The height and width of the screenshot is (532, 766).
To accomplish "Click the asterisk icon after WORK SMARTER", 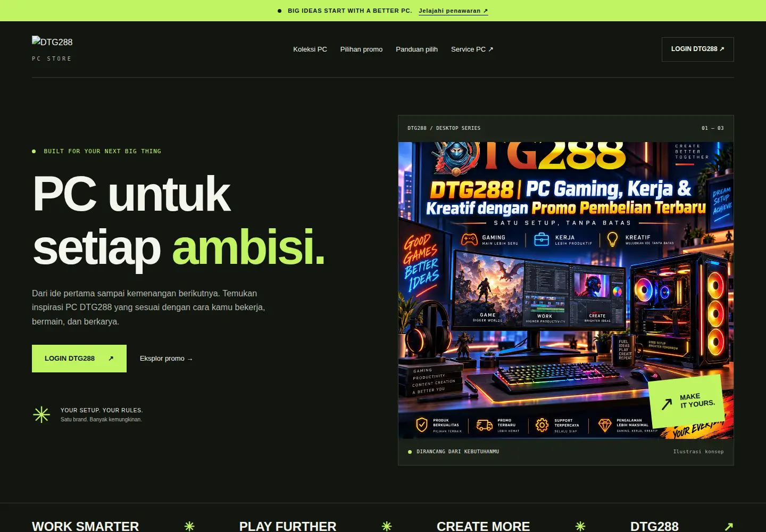I will 189,526.
